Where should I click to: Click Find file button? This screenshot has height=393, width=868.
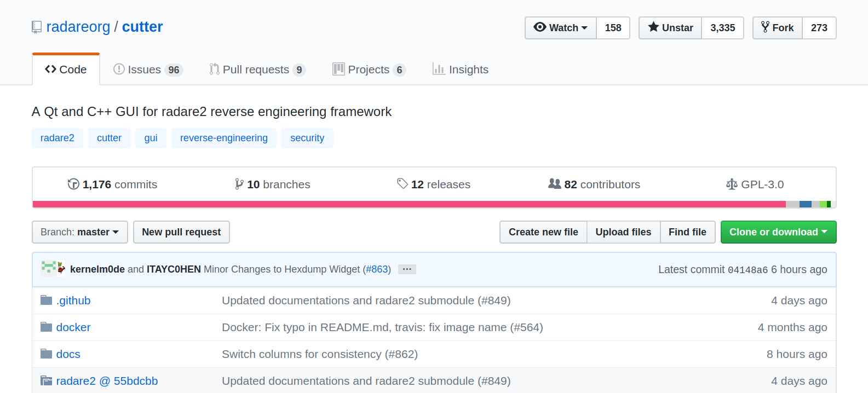[x=687, y=232]
